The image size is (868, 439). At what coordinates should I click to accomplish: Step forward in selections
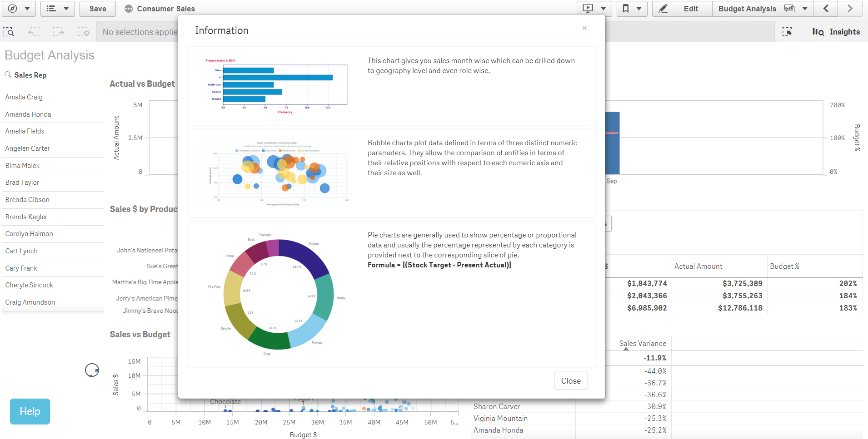(59, 32)
